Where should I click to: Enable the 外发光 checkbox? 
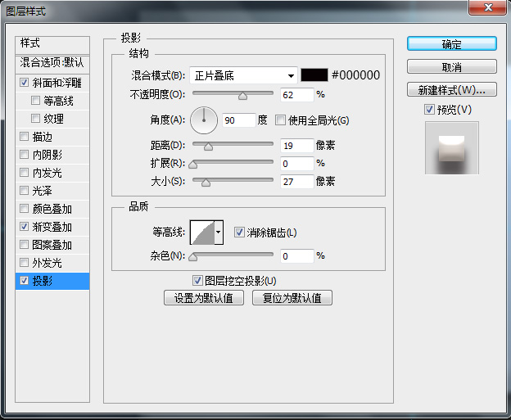click(x=24, y=262)
